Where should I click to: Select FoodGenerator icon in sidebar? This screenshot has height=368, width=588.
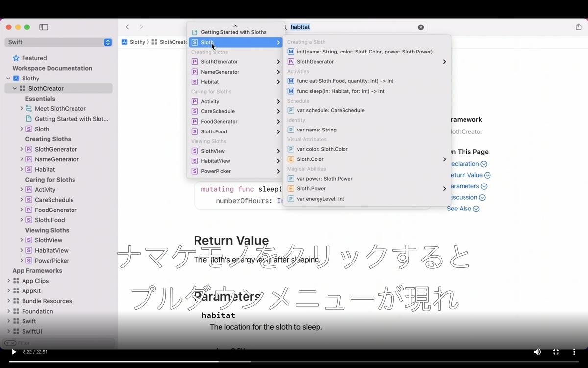point(29,210)
